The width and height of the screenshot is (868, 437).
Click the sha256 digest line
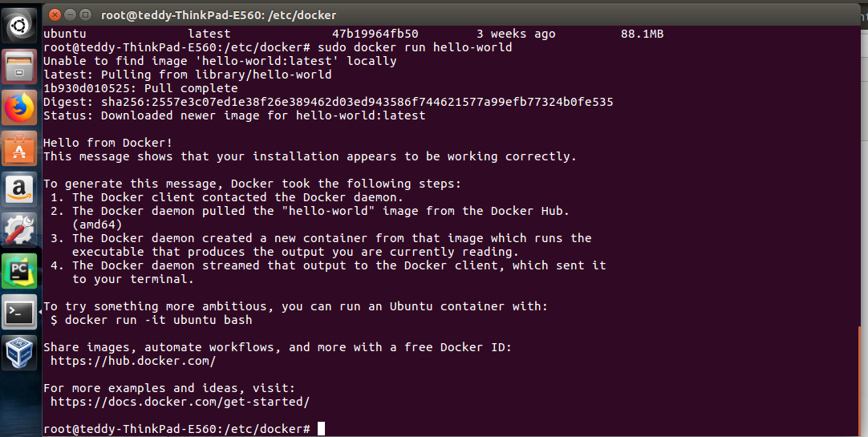coord(328,102)
